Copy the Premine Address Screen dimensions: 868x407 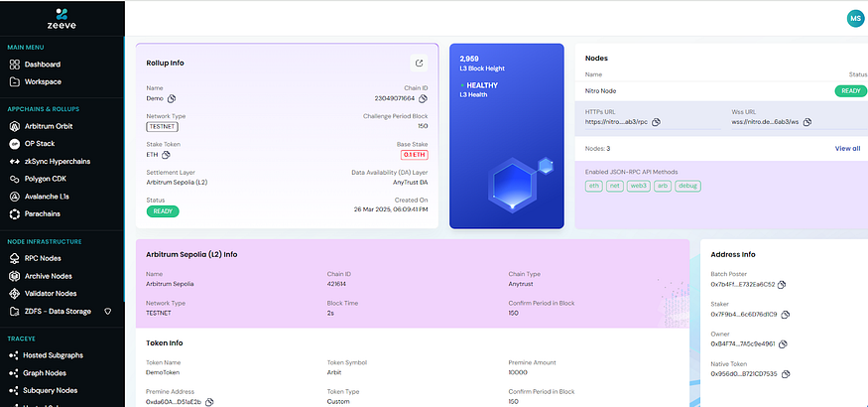point(209,402)
